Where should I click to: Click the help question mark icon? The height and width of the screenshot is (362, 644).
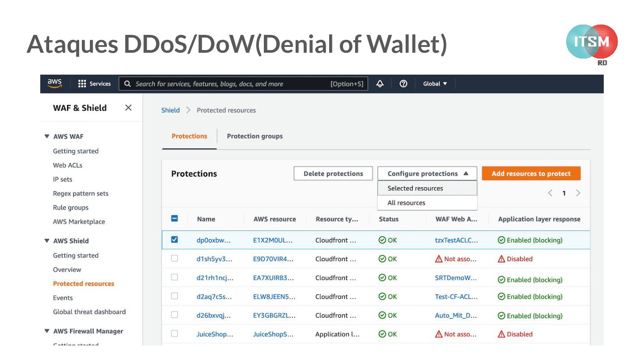coord(403,84)
